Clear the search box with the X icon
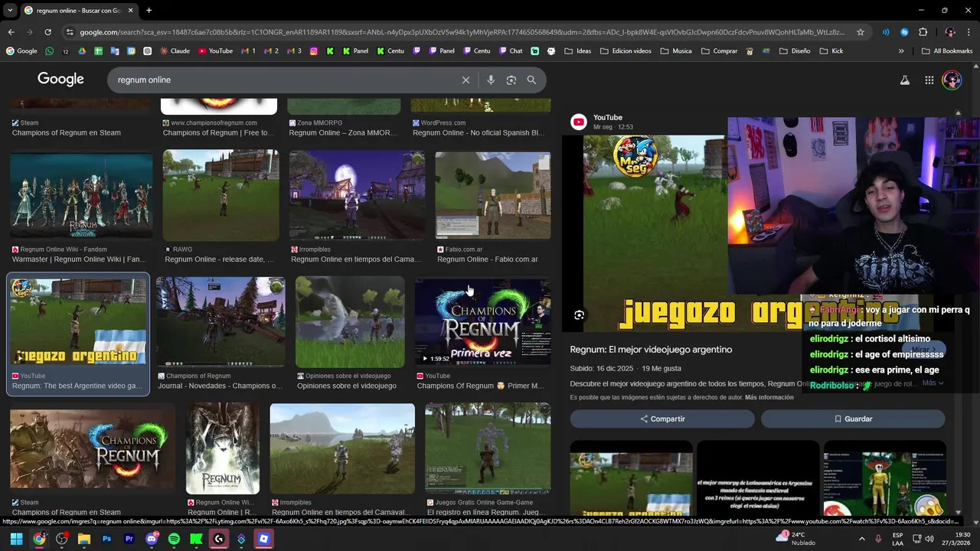The width and height of the screenshot is (980, 551). click(x=465, y=80)
